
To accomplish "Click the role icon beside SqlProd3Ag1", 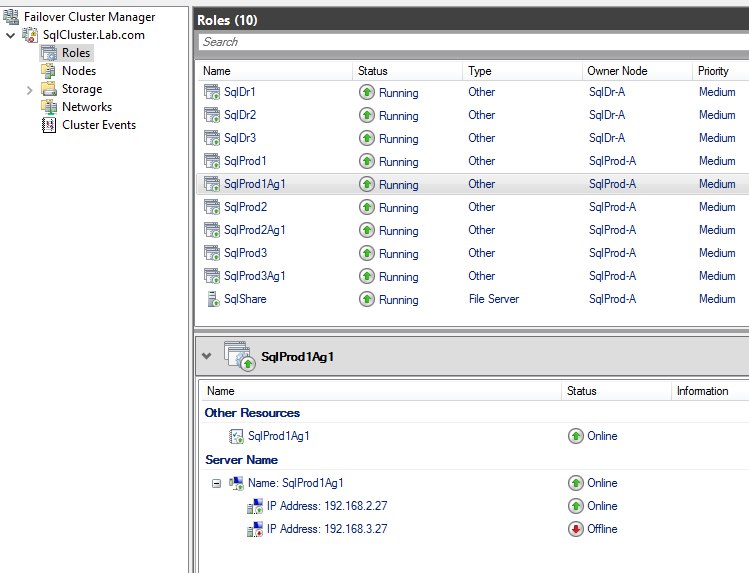I will click(212, 276).
